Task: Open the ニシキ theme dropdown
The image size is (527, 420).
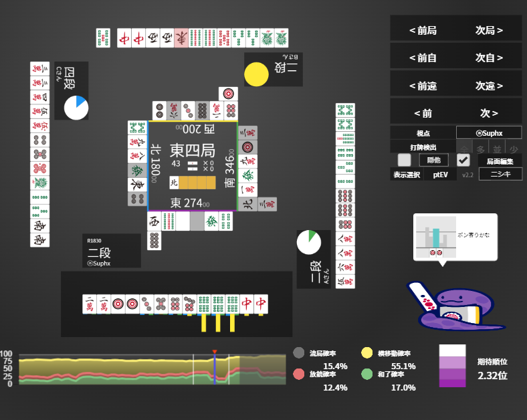Action: tap(500, 174)
